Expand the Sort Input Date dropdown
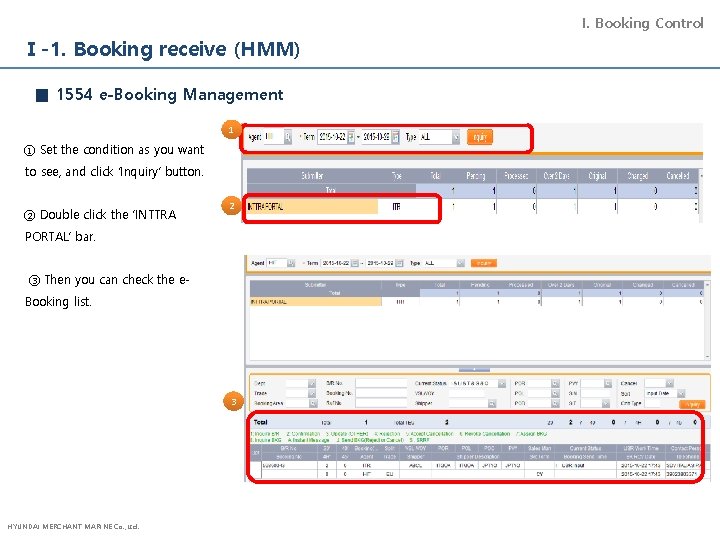The height and width of the screenshot is (540, 720). pyautogui.click(x=681, y=393)
